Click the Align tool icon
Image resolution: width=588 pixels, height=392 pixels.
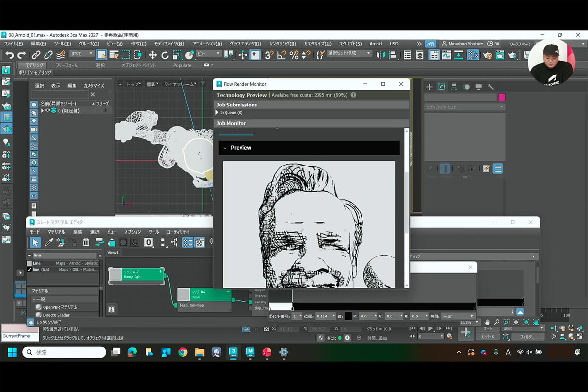click(x=393, y=55)
